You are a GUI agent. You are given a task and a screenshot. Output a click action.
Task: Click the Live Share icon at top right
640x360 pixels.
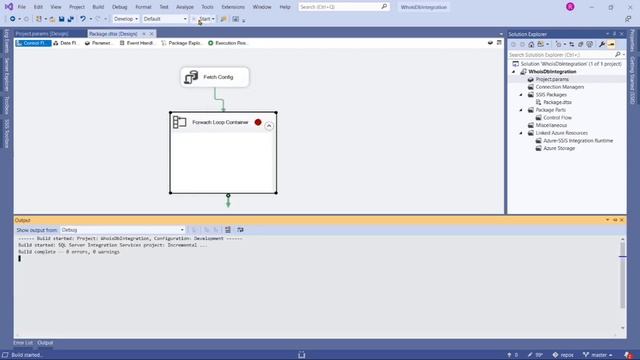point(628,19)
